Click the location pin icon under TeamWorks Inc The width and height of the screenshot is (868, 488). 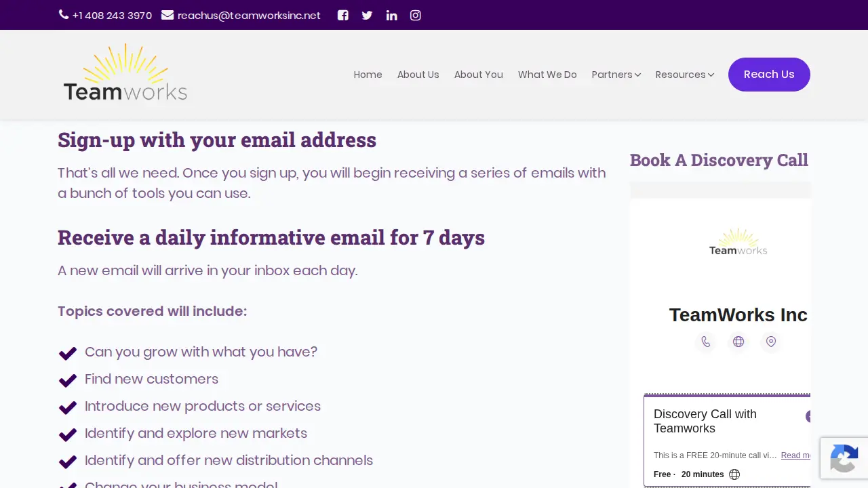coord(770,342)
